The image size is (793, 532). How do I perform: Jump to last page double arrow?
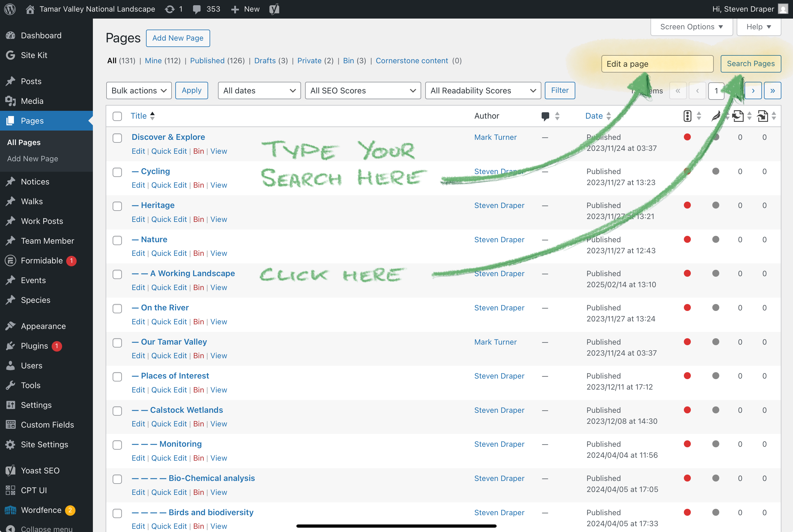[772, 91]
